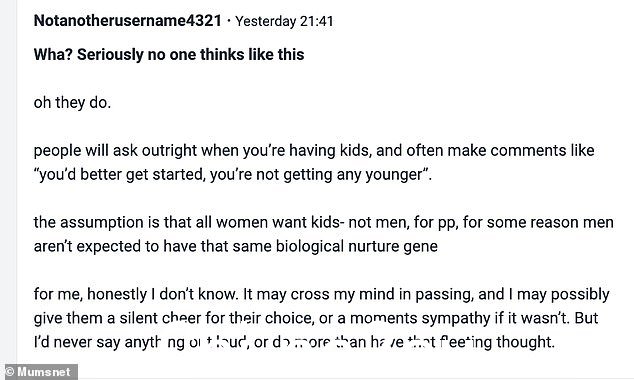The image size is (634, 380).
Task: Click the 'oh they do.' sentence
Action: coord(72,103)
